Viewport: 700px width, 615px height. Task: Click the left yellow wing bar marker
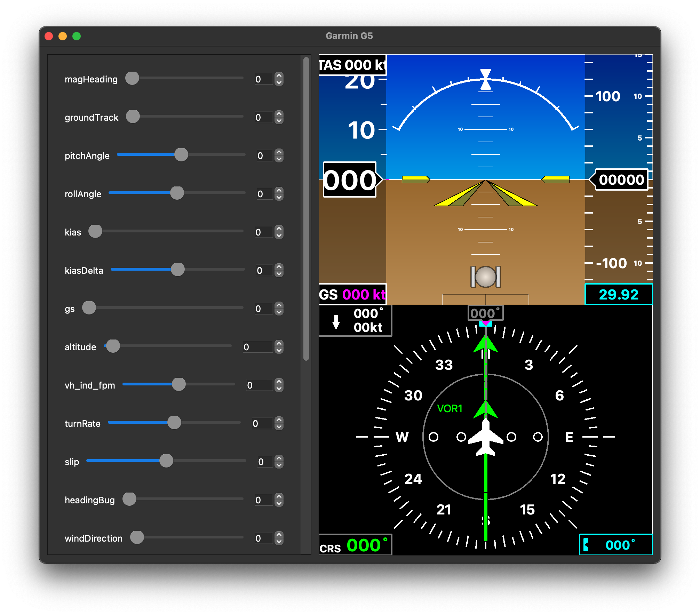(x=416, y=179)
